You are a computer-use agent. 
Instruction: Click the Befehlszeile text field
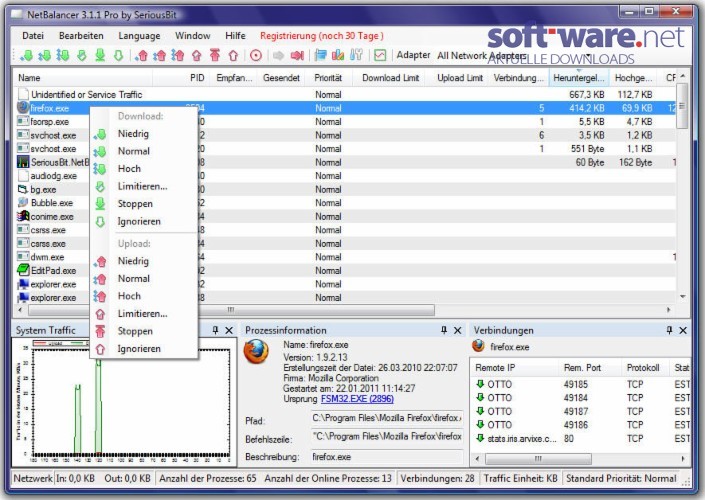point(387,437)
